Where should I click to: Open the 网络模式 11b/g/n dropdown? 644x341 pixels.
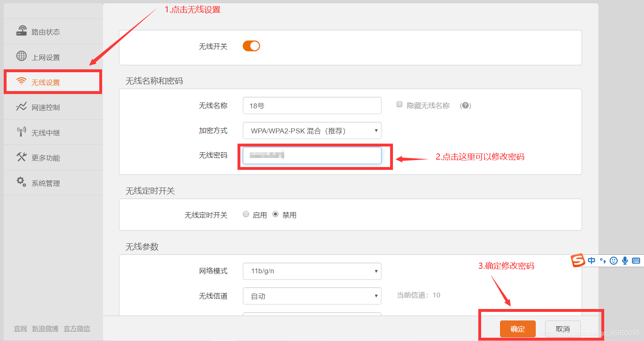tap(312, 271)
